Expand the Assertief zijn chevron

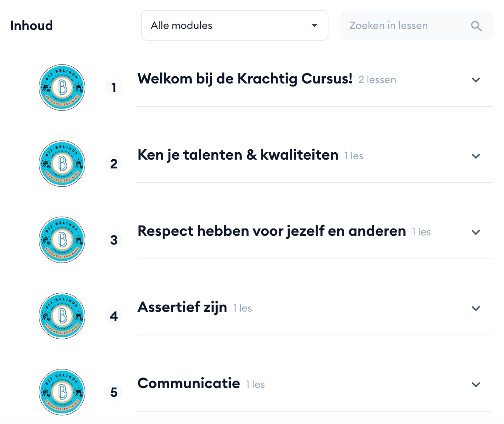point(475,308)
